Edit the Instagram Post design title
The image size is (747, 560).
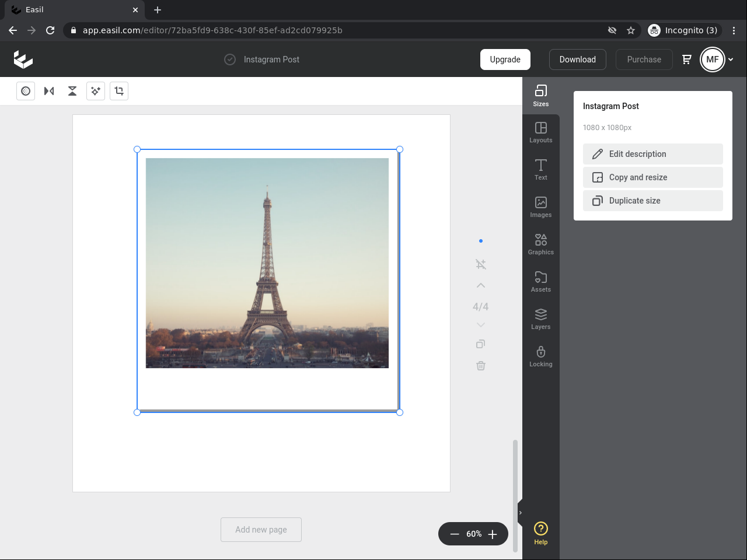pyautogui.click(x=271, y=60)
